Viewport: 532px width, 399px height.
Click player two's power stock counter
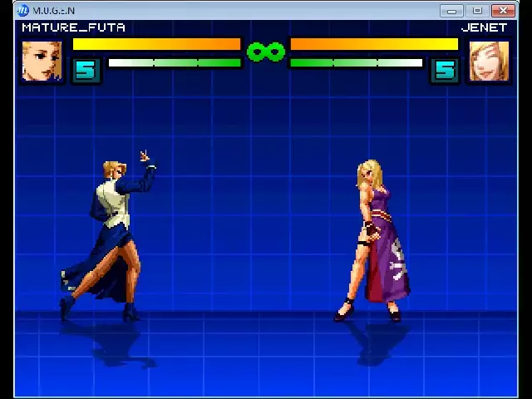(x=446, y=71)
